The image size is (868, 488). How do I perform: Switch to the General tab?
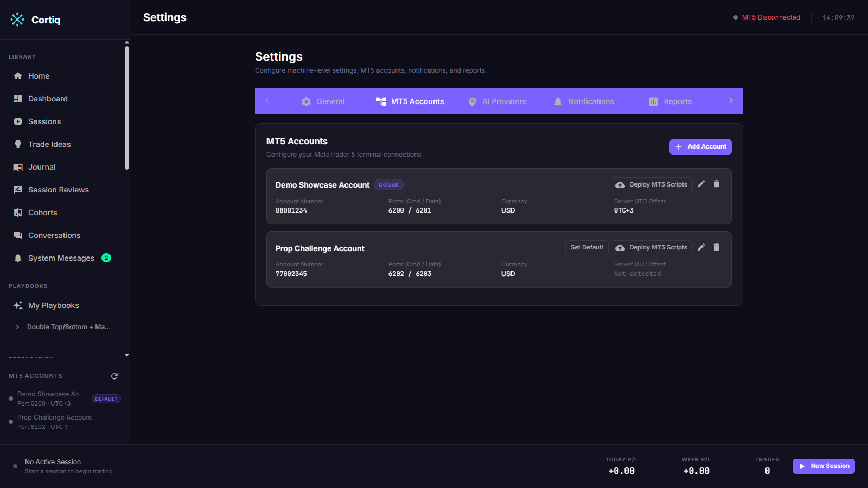click(323, 101)
